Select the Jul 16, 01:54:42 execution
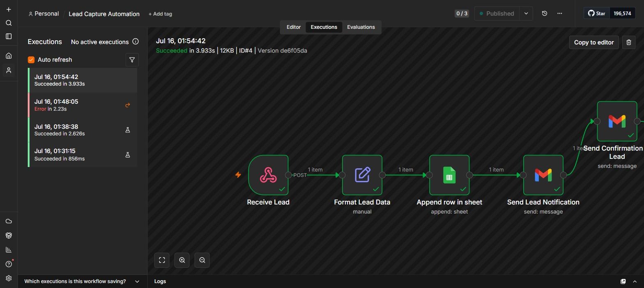 pyautogui.click(x=83, y=80)
